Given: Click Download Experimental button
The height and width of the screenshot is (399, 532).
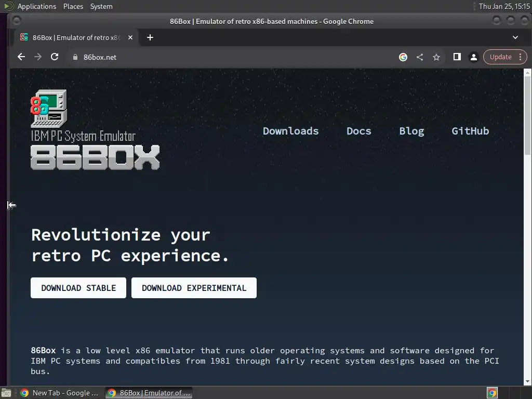Looking at the screenshot, I should [x=194, y=288].
